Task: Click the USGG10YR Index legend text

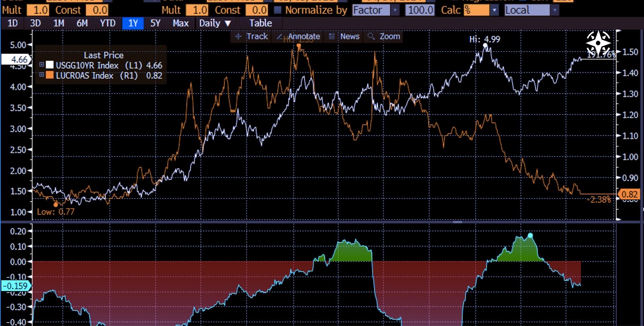Action: pos(87,65)
